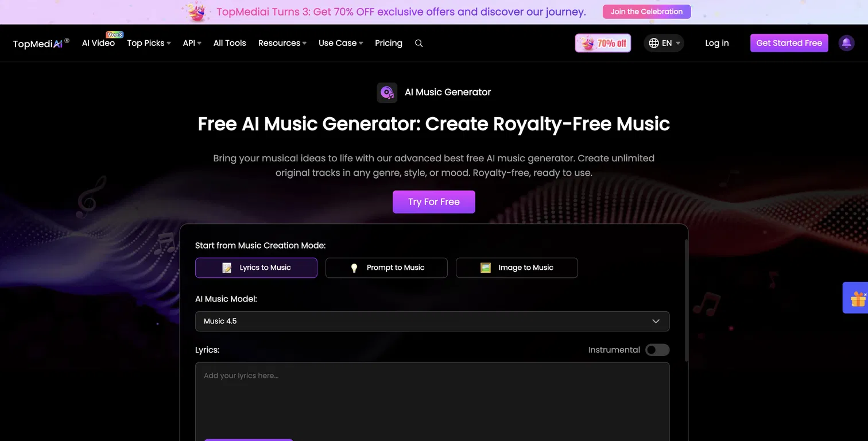The width and height of the screenshot is (868, 441).
Task: Click the TopMediai Turns 3 banner text
Action: tap(401, 11)
